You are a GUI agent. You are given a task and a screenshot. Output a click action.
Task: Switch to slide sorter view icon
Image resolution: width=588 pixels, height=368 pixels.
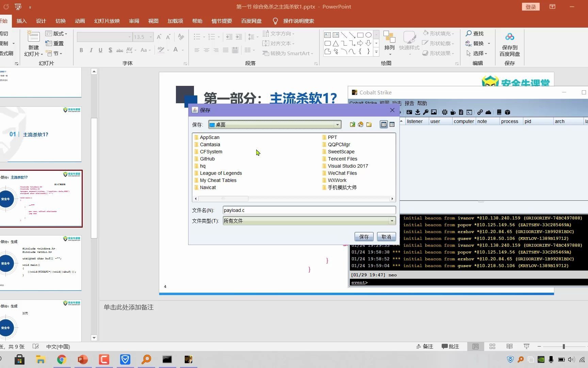point(492,347)
